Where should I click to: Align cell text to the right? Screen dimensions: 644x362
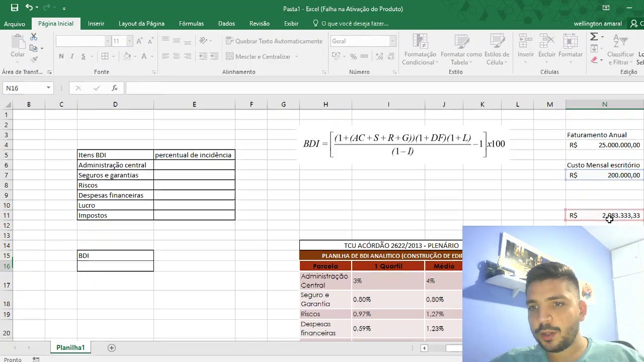(188, 56)
